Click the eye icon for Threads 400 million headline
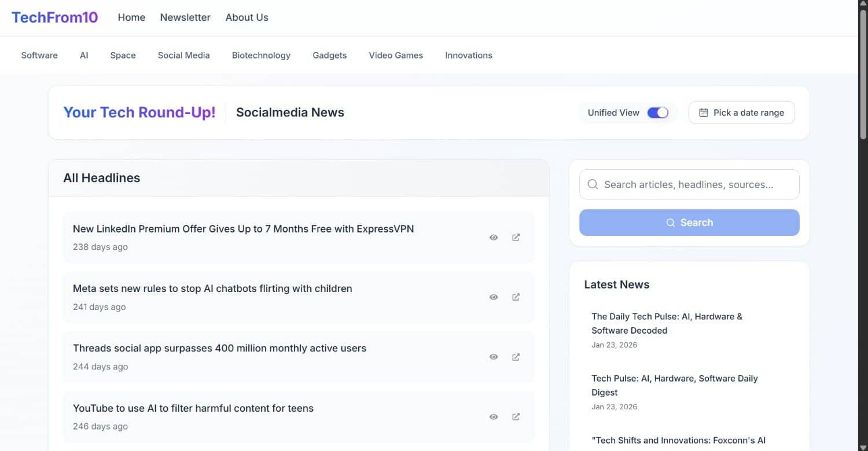Image resolution: width=868 pixels, height=451 pixels. click(x=494, y=357)
